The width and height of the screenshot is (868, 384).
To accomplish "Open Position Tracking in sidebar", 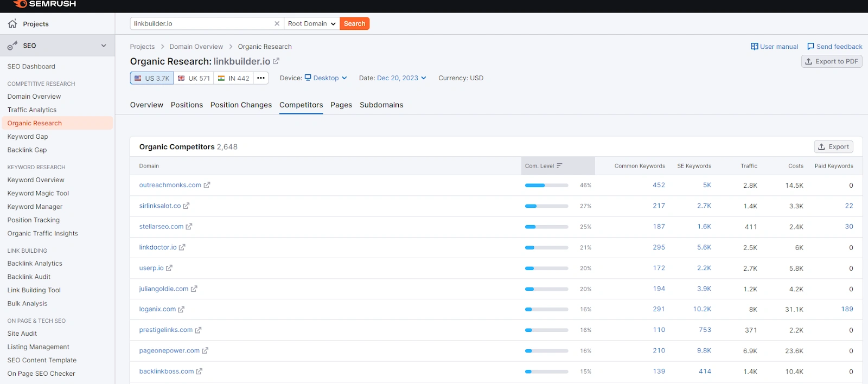I will click(34, 220).
